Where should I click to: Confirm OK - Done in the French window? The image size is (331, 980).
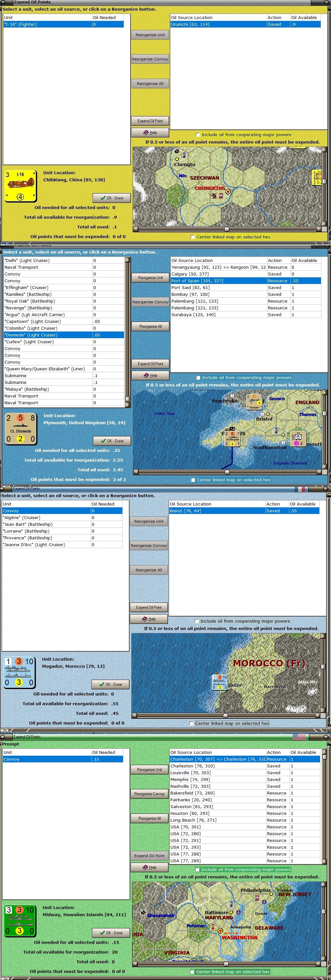(x=110, y=684)
